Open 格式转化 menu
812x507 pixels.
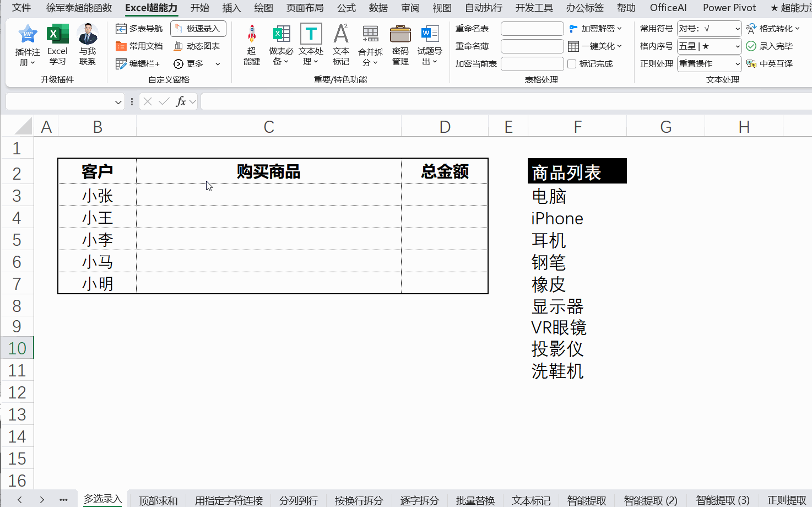pyautogui.click(x=773, y=29)
